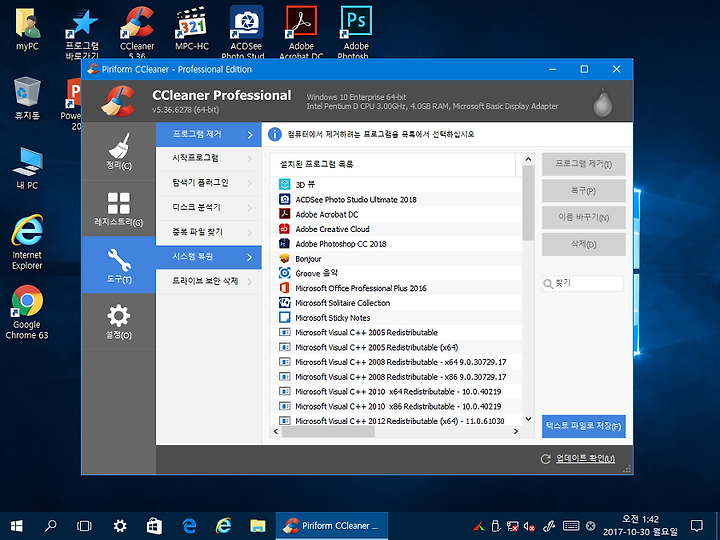This screenshot has height=540, width=720.
Task: Click the 찾기 search field
Action: [583, 283]
